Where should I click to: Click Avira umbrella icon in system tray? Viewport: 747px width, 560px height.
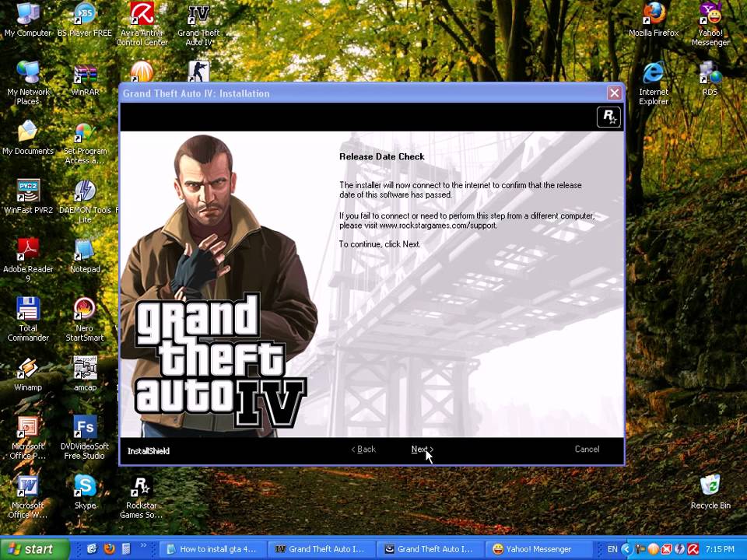tap(693, 549)
